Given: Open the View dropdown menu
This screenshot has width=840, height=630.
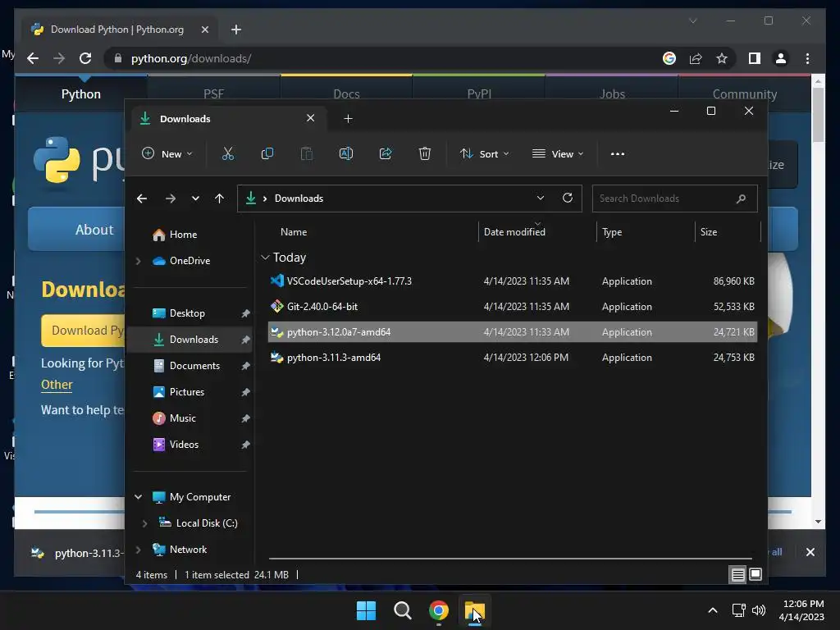Looking at the screenshot, I should click(558, 153).
